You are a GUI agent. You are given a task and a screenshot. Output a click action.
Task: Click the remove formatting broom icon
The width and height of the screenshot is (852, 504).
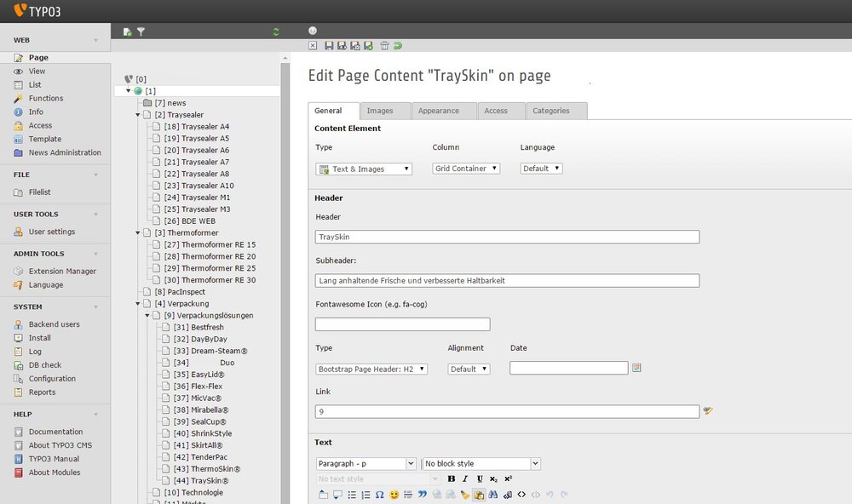[464, 495]
